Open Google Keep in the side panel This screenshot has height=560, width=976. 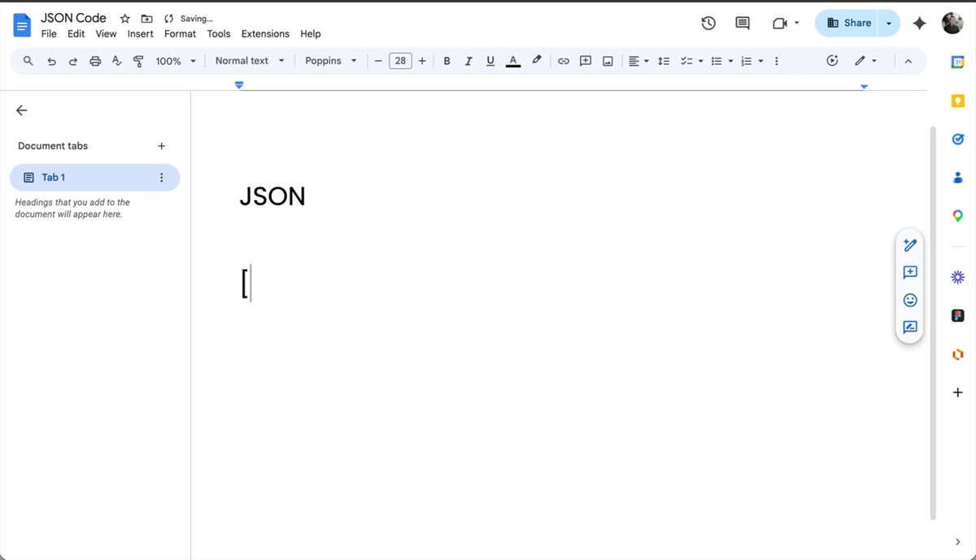tap(957, 100)
